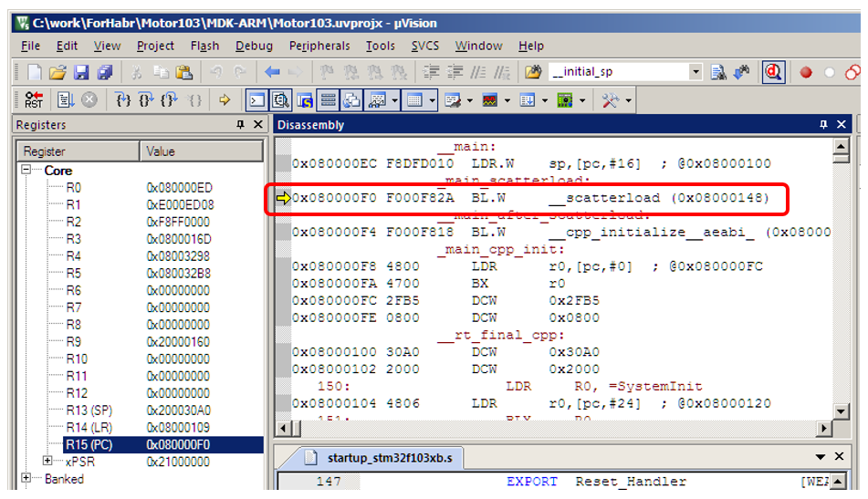This screenshot has width=868, height=499.
Task: Create a new file with the New icon
Action: [35, 72]
